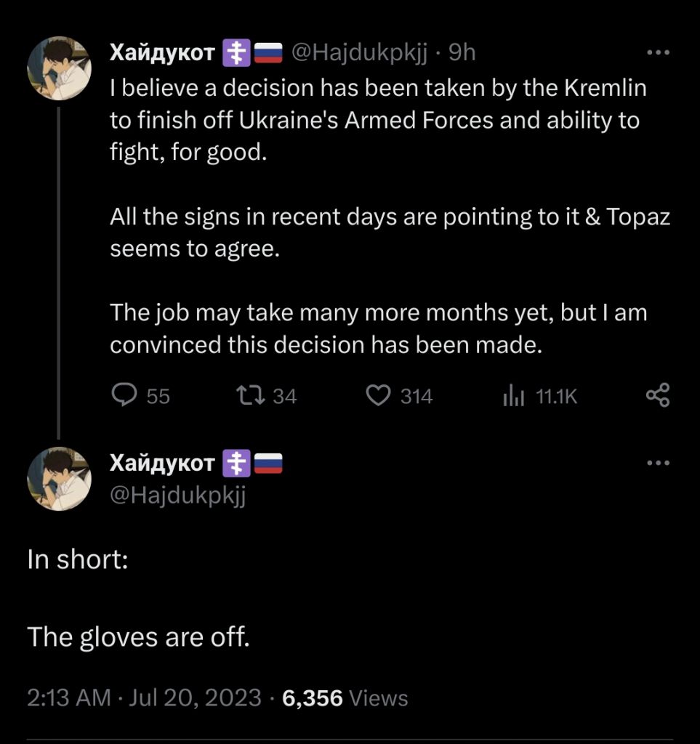This screenshot has width=700, height=744.
Task: Open view analytics bar chart icon
Action: [513, 396]
